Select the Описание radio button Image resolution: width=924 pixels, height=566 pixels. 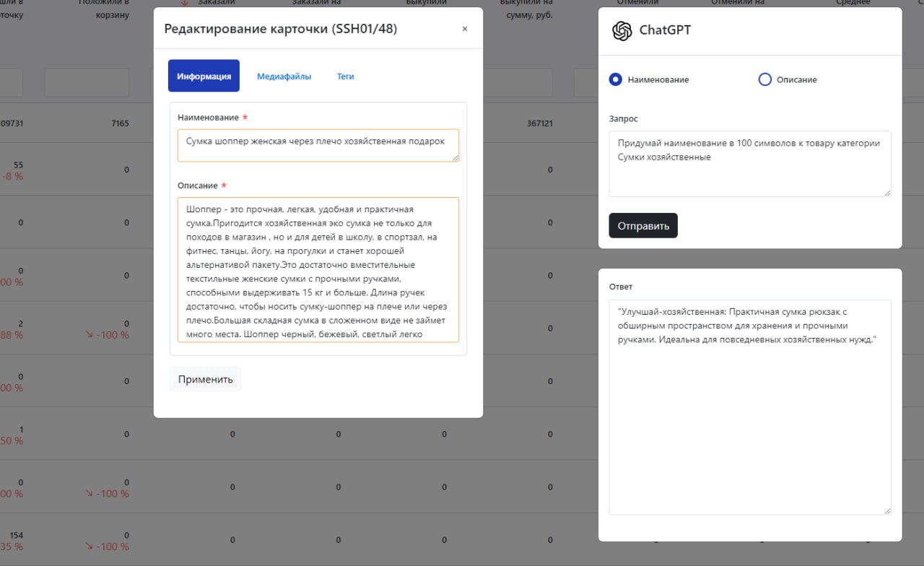[765, 79]
